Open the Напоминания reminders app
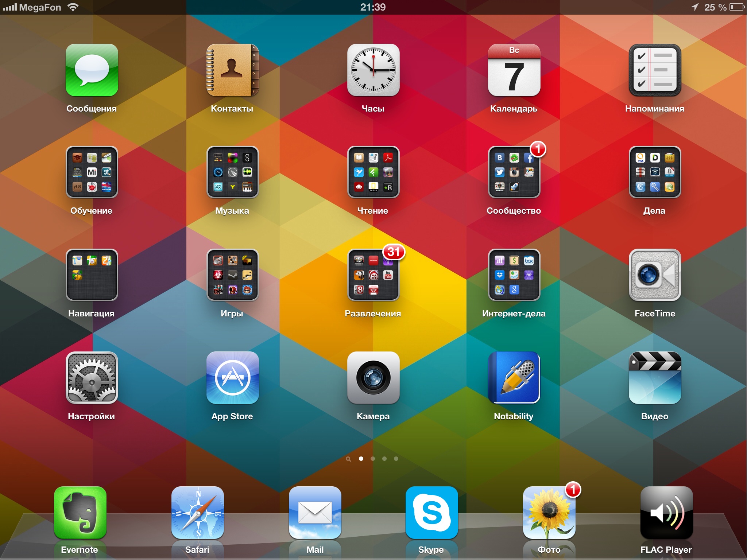Image resolution: width=747 pixels, height=560 pixels. point(655,70)
